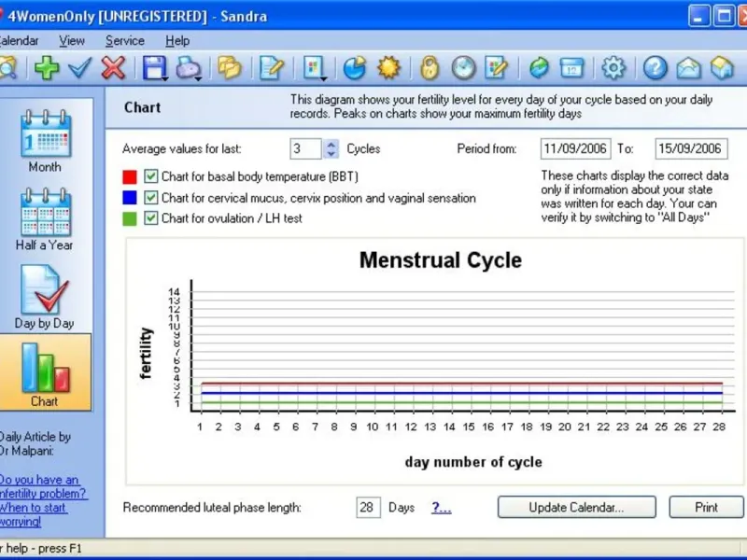Click the blue calendar date icon

click(x=571, y=68)
